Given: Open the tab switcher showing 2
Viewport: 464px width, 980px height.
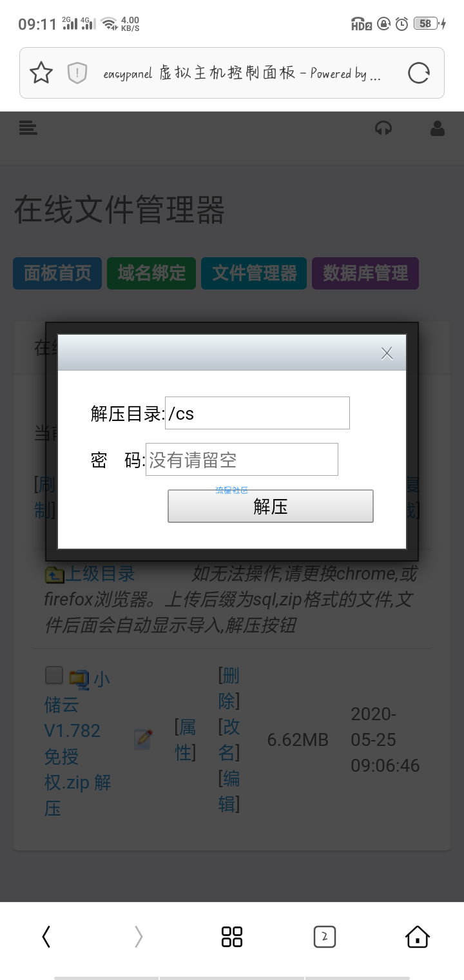Looking at the screenshot, I should coord(325,937).
